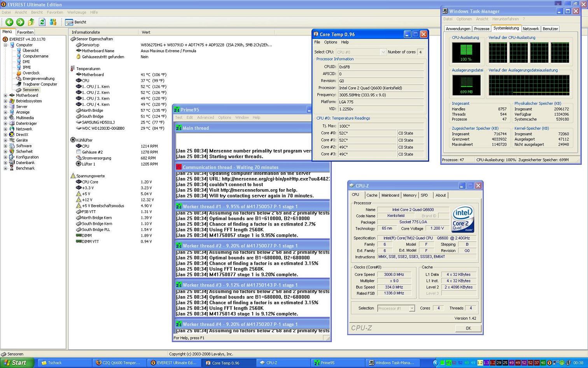Go up one level with the up-arrow icon

pos(31,22)
